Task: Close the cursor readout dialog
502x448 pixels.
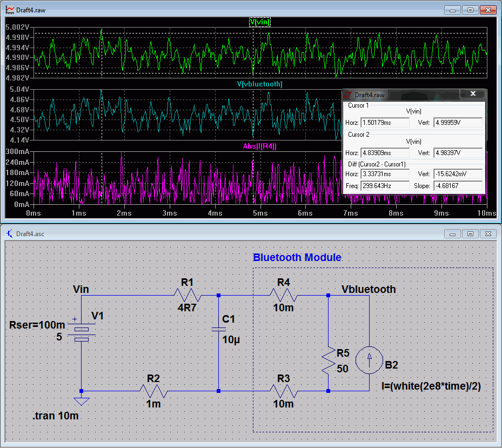Action: 473,94
